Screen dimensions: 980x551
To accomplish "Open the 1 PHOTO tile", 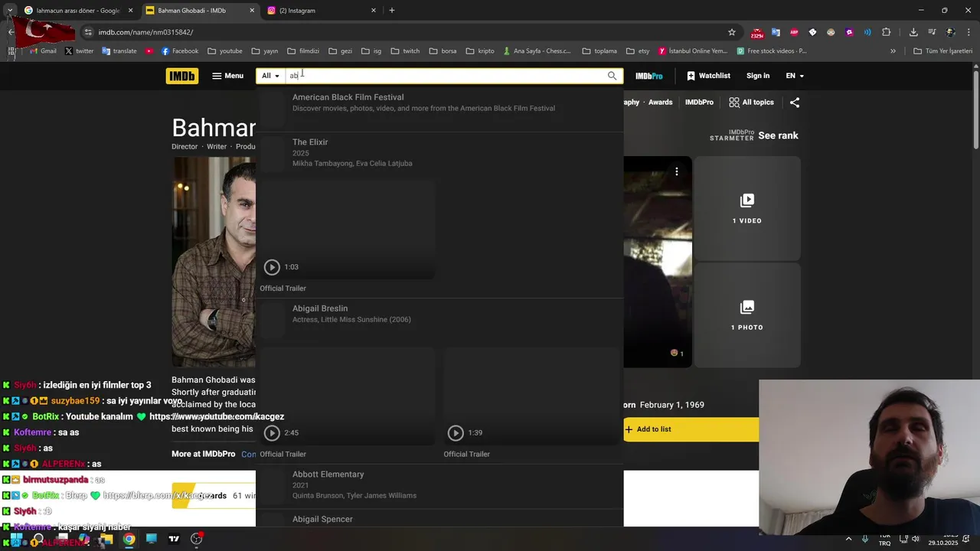I will pos(746,315).
